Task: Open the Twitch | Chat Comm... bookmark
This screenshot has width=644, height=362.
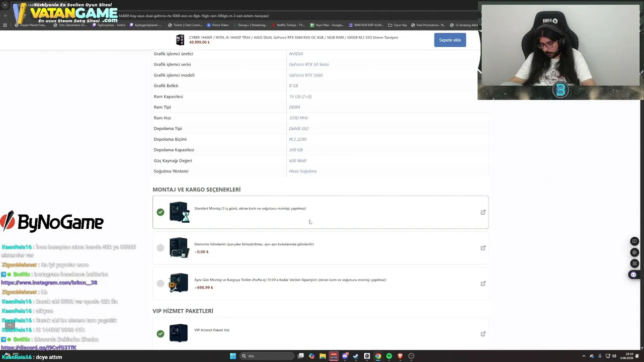Action: [x=185, y=25]
